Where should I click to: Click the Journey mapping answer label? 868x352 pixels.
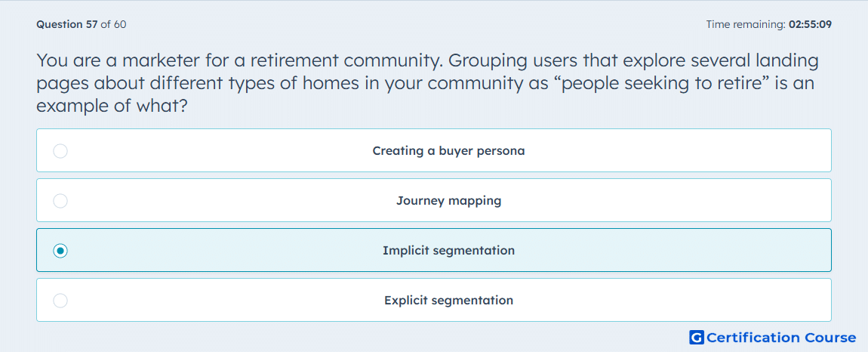pyautogui.click(x=448, y=201)
